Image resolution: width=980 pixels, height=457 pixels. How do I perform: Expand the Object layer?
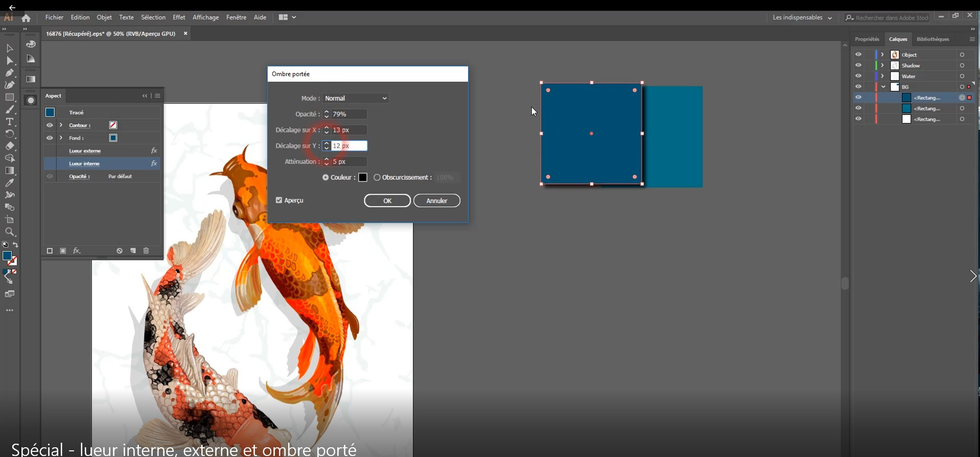click(x=882, y=55)
